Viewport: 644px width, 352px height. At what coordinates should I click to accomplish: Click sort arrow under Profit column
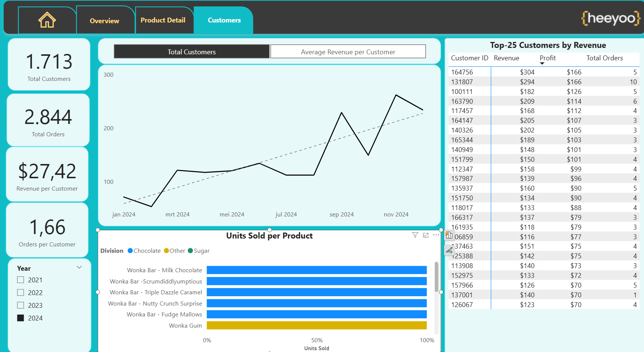542,64
